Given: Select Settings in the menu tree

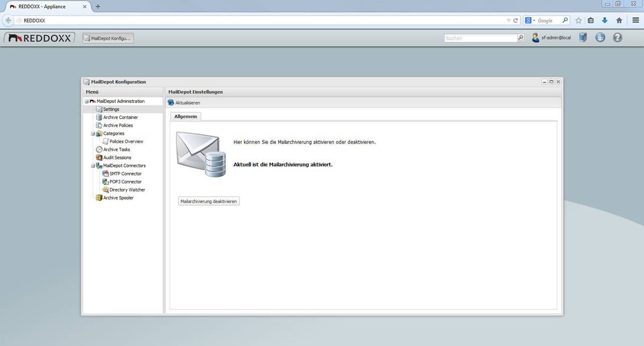Looking at the screenshot, I should [x=111, y=109].
